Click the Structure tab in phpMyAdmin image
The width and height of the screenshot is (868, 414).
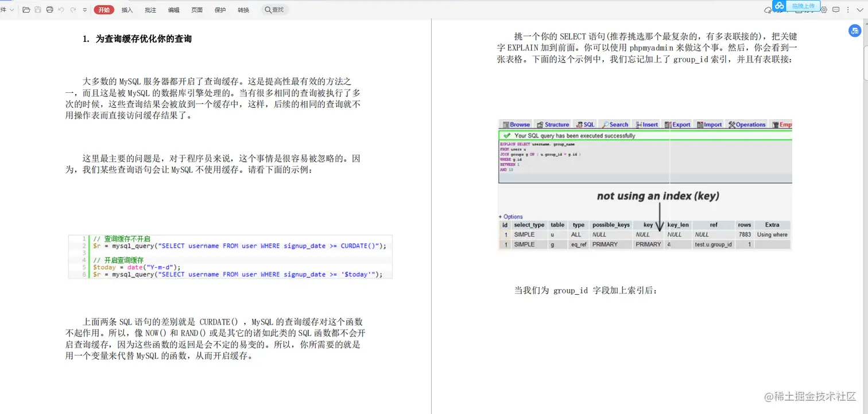point(553,124)
